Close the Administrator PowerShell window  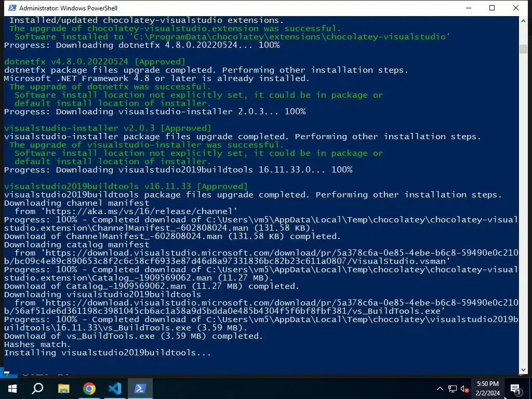(516, 8)
